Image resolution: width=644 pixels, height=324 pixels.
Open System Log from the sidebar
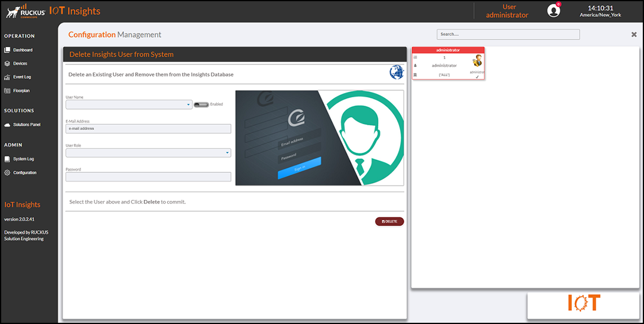pyautogui.click(x=23, y=159)
